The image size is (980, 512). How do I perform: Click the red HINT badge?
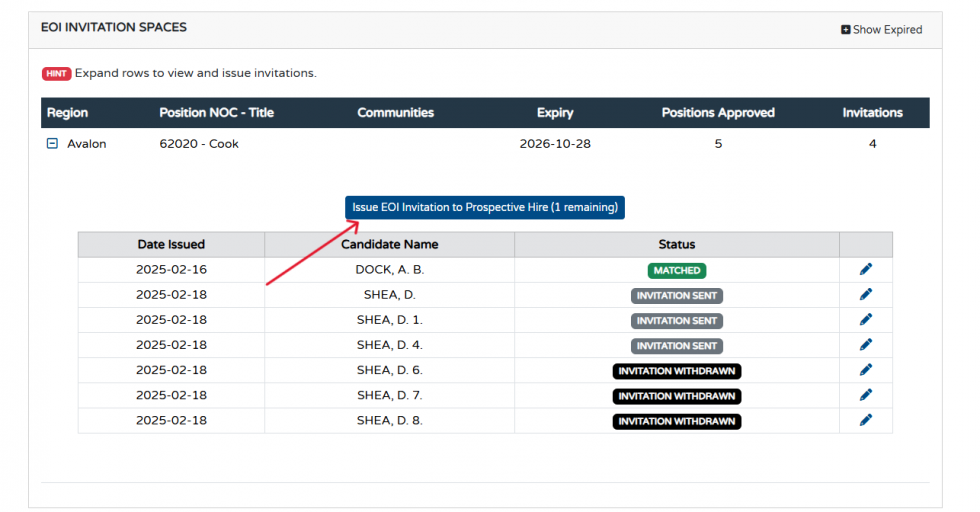click(x=56, y=74)
